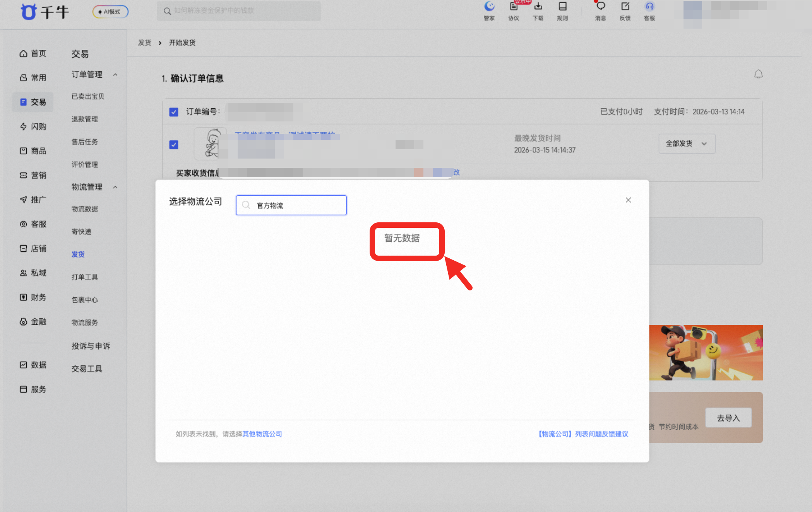Open the 下载 download icon
Viewport: 812px width, 512px height.
point(538,11)
